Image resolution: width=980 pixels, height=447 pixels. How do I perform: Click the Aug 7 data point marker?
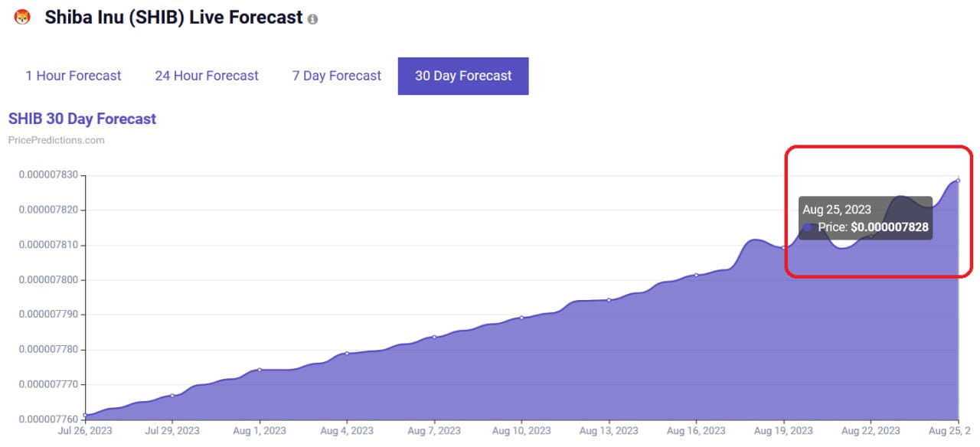tap(434, 337)
